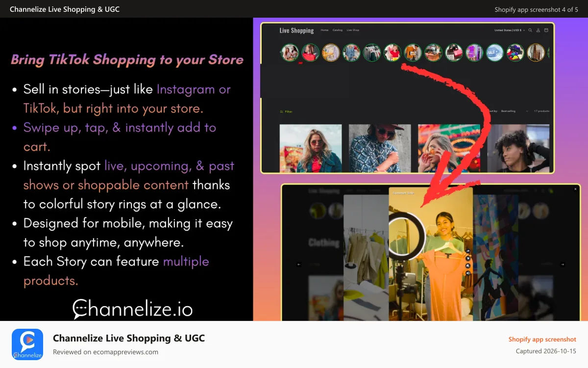Close the story player with the X
The image size is (588, 368).
tap(576, 189)
